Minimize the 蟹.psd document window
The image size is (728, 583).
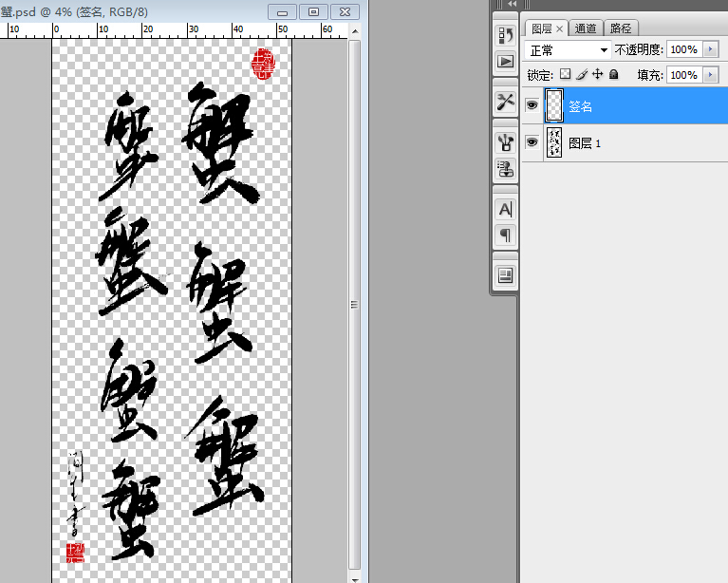(x=282, y=12)
